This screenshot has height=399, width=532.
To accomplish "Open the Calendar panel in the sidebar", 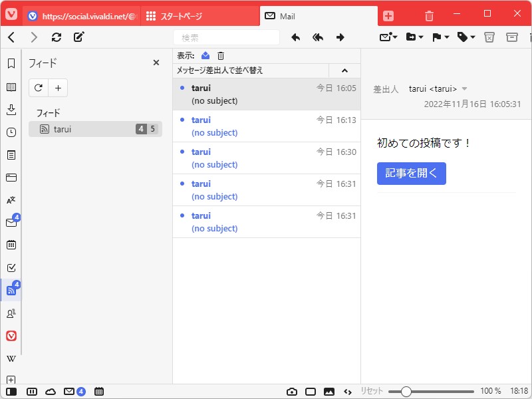I will pyautogui.click(x=11, y=245).
